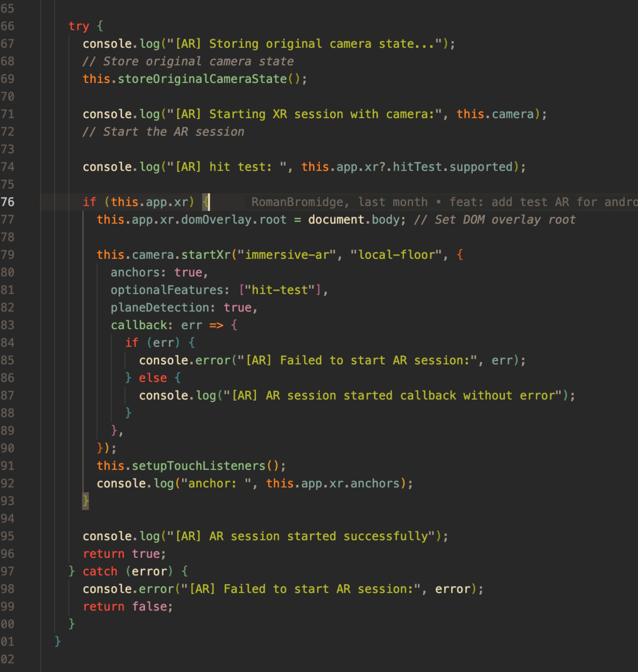Click the callback property name
This screenshot has height=672, width=638.
[139, 325]
